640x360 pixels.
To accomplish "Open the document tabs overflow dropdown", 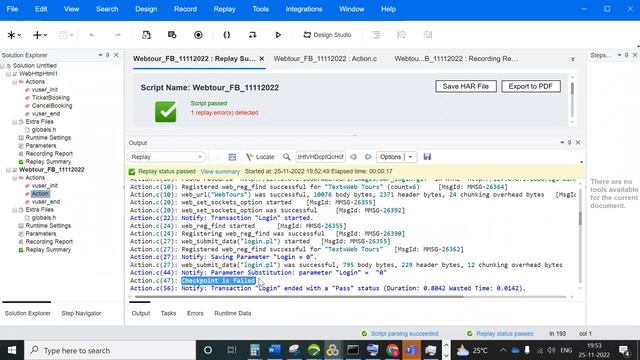I will click(573, 60).
